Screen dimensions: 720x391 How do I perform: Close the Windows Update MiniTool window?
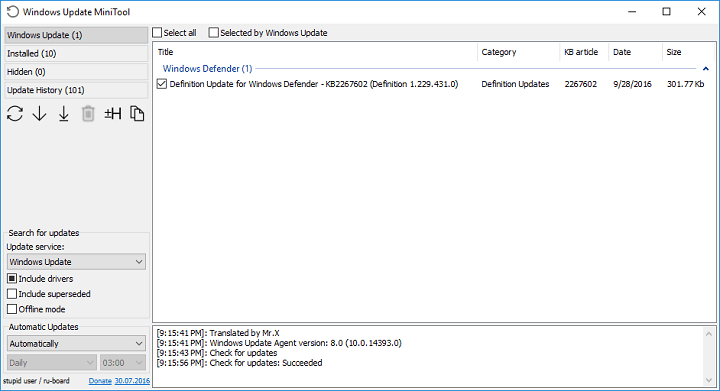701,12
